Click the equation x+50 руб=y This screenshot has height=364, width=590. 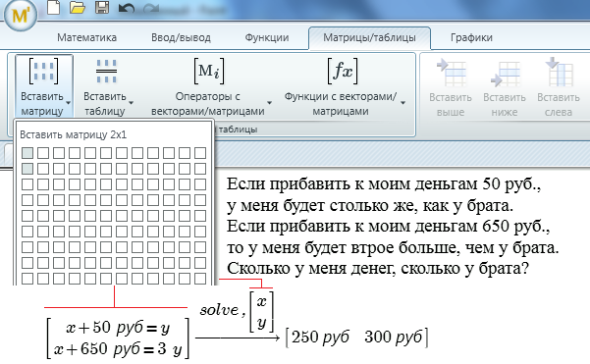pyautogui.click(x=118, y=328)
